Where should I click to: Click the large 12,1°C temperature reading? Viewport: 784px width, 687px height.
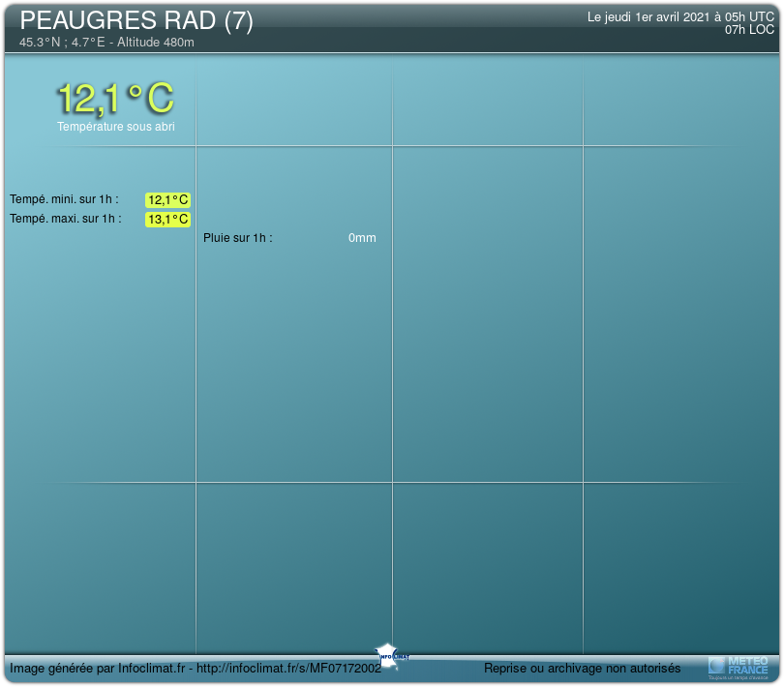(115, 98)
